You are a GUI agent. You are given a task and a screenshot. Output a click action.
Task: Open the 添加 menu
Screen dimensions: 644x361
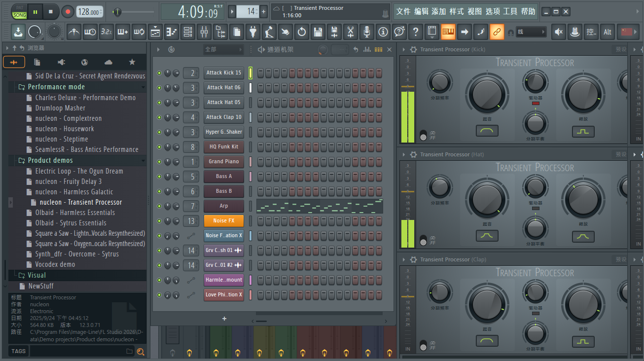tap(439, 11)
